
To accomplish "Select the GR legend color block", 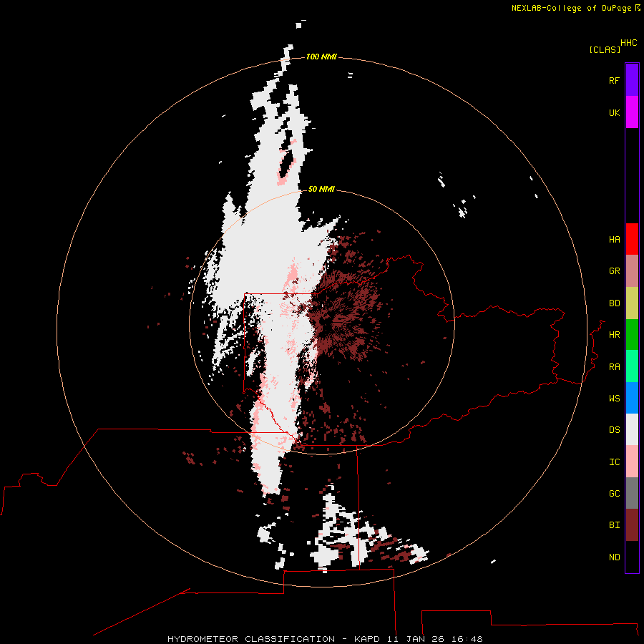I will coord(632,271).
